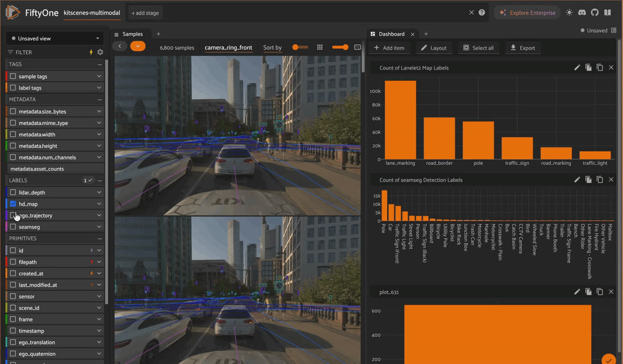The height and width of the screenshot is (364, 623).
Task: Maximize the Lanelet2 Map Labels plot
Action: [x=600, y=68]
